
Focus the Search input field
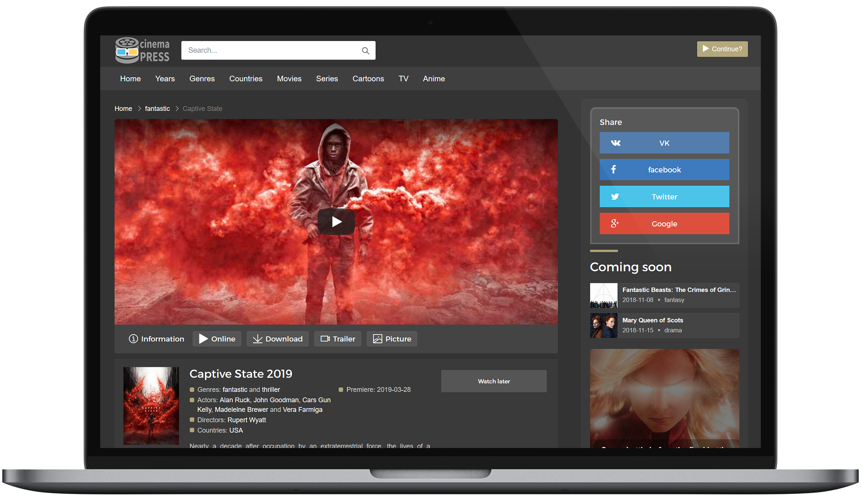point(269,51)
